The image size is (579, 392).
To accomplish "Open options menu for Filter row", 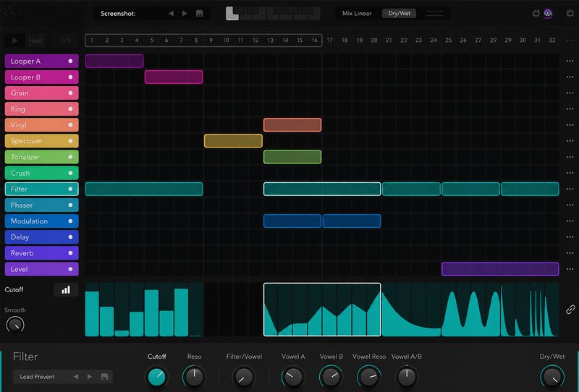I will (x=570, y=189).
